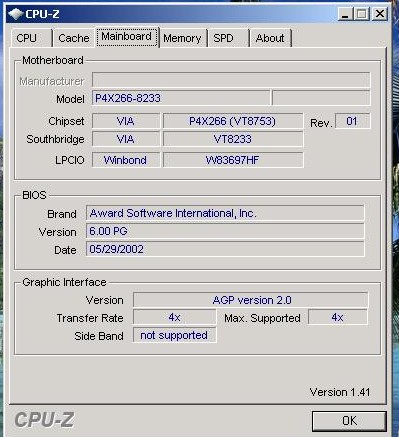Screen dimensions: 399x437
Task: Click the Motherboard group label
Action: 53,60
